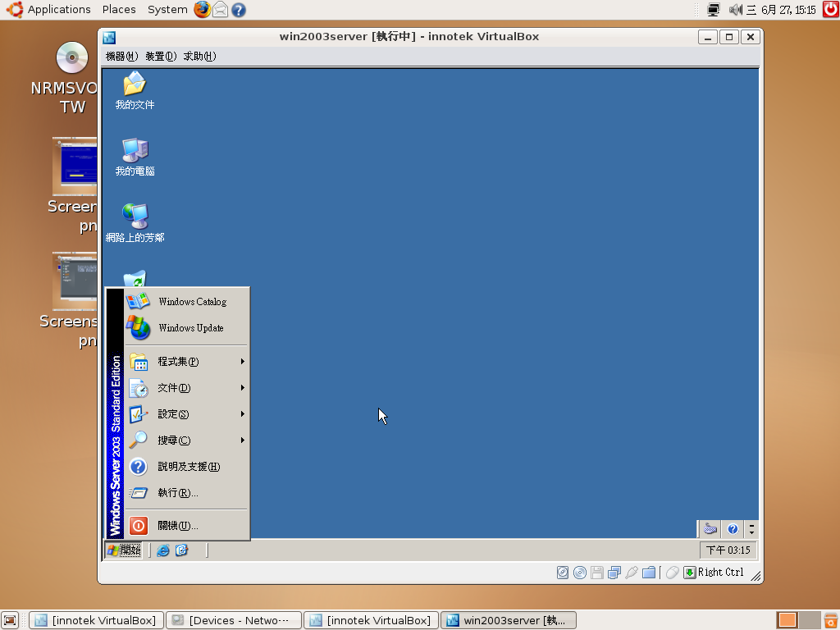Launch Firefox from the top panel
The image size is (840, 630).
point(202,10)
